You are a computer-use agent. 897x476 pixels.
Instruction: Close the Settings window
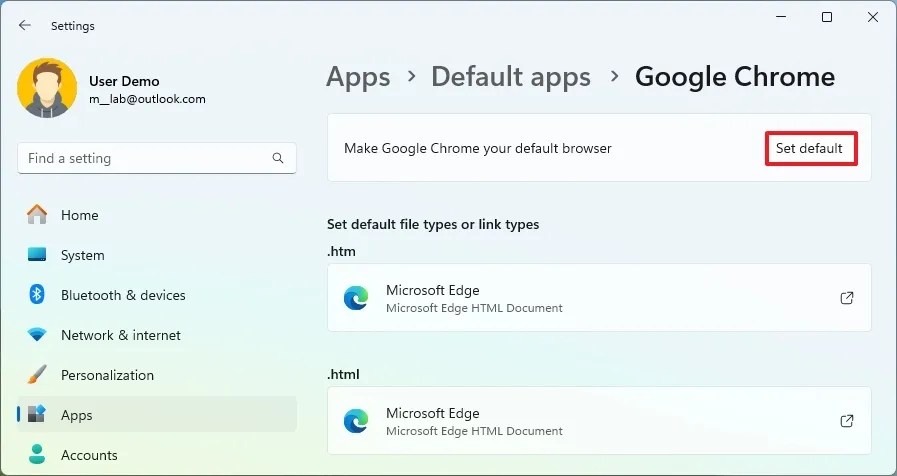tap(872, 17)
